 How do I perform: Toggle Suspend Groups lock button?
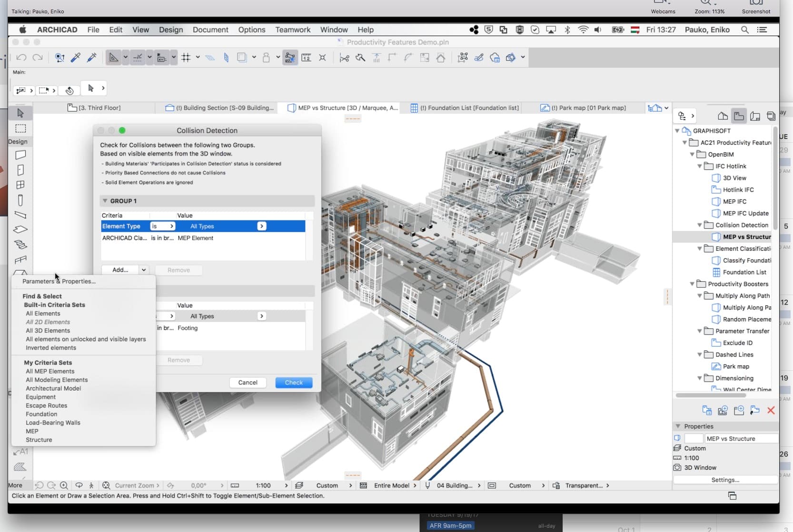tap(266, 58)
